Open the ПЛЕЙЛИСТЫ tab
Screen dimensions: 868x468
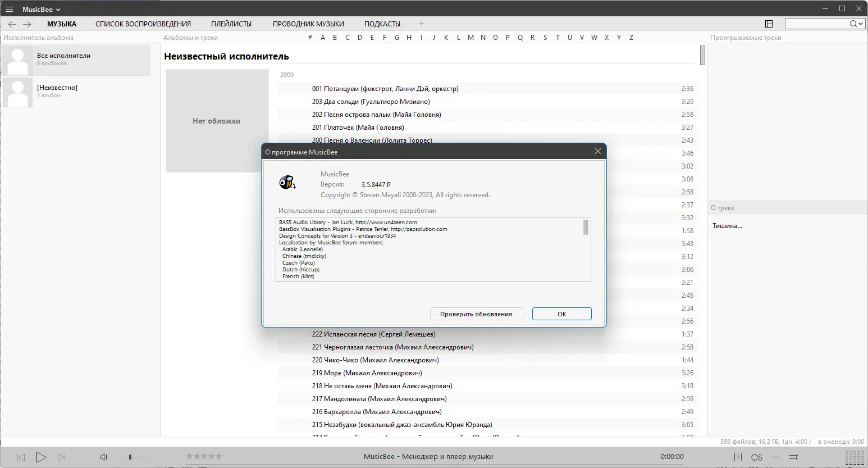coord(231,24)
